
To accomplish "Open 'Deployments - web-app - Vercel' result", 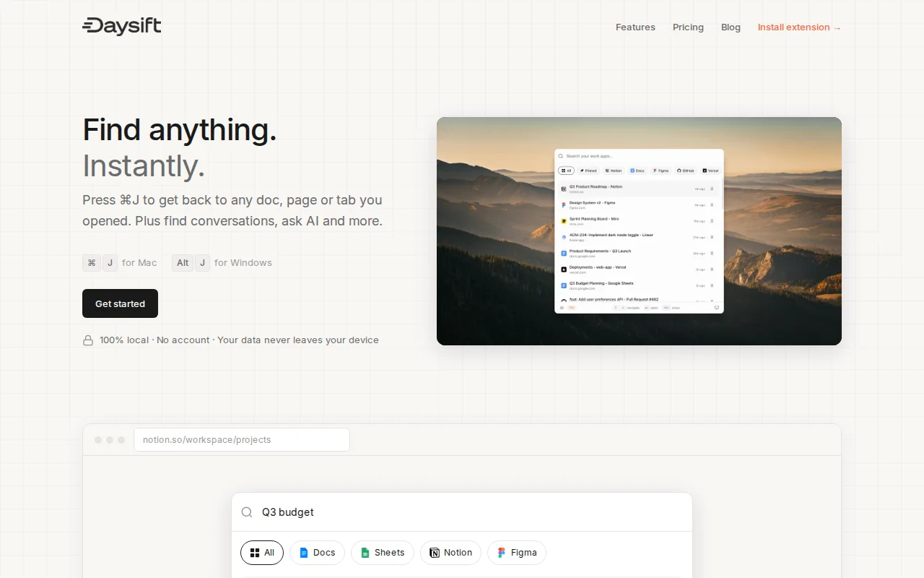I will pos(638,269).
